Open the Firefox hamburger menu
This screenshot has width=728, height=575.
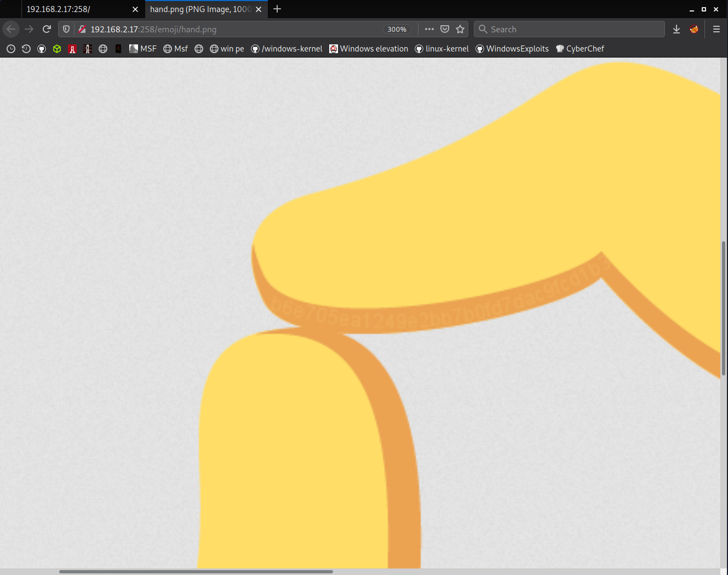(716, 29)
